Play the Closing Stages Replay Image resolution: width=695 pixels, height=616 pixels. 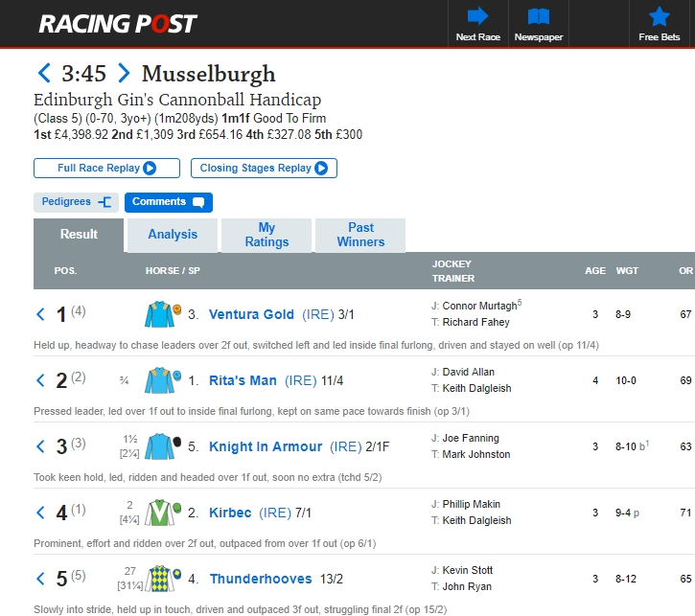tap(264, 169)
